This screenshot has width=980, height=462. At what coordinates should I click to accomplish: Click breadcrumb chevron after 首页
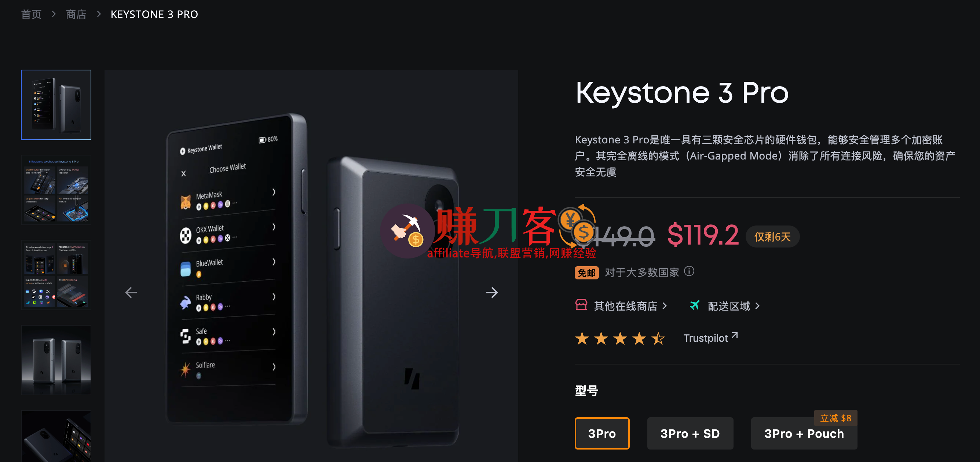coord(54,14)
